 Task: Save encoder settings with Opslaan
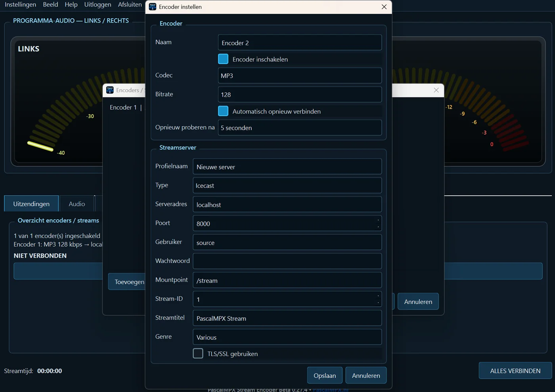pyautogui.click(x=325, y=375)
